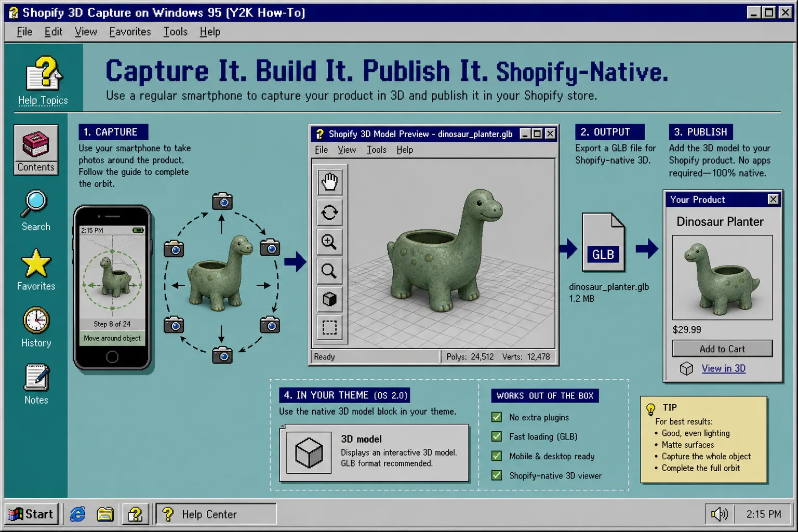Click the Dinosaur Planter product thumbnail
This screenshot has width=798, height=532.
[722, 277]
